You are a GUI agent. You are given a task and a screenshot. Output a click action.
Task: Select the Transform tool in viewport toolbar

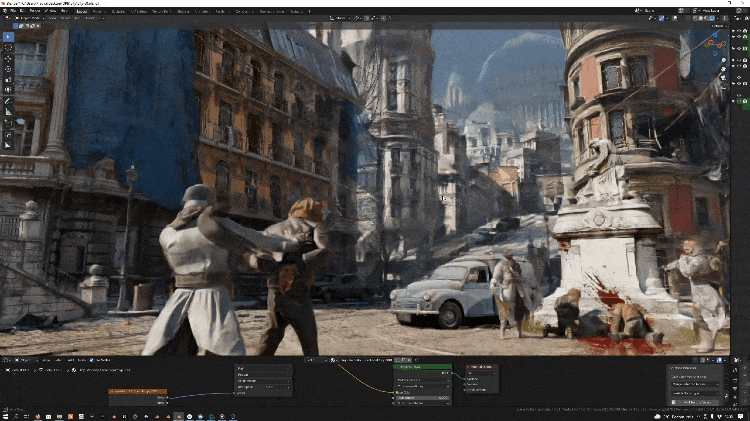point(8,89)
